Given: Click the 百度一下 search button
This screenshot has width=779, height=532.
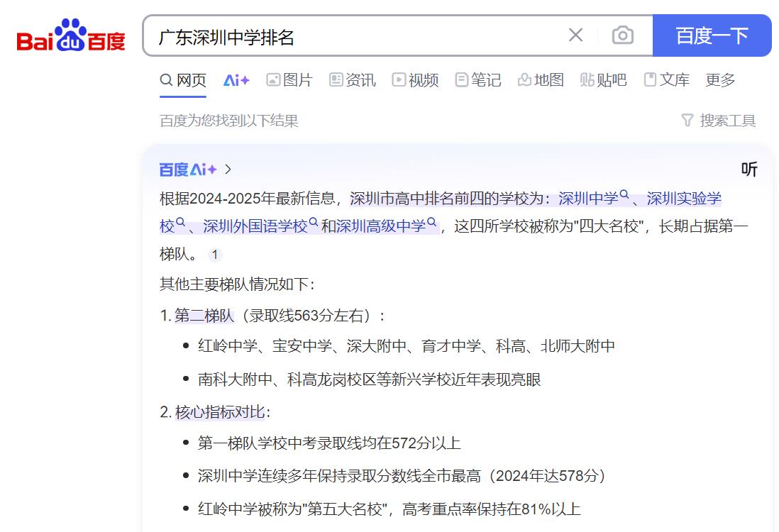Looking at the screenshot, I should click(x=712, y=35).
